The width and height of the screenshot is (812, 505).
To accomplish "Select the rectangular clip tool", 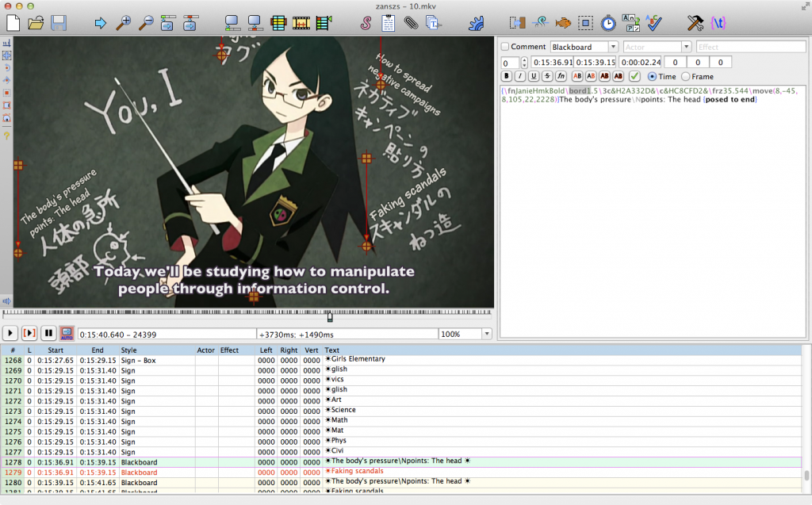I will coord(6,105).
